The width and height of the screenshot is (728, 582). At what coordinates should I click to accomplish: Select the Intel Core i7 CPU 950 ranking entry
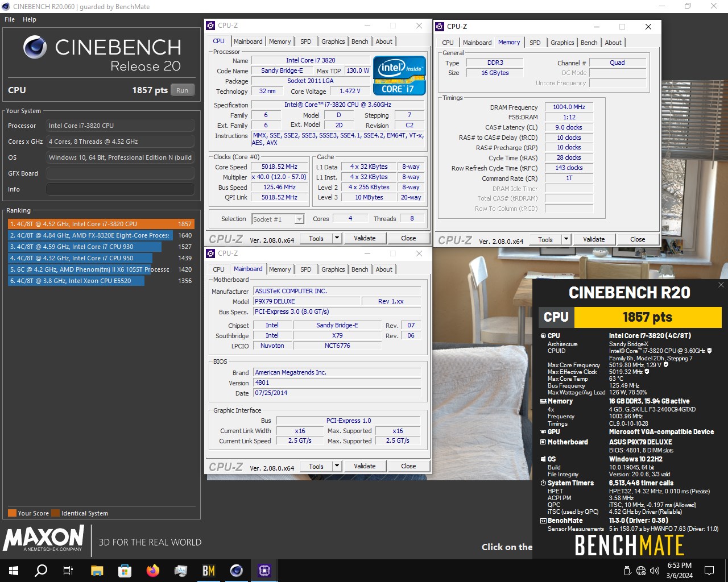pos(101,258)
